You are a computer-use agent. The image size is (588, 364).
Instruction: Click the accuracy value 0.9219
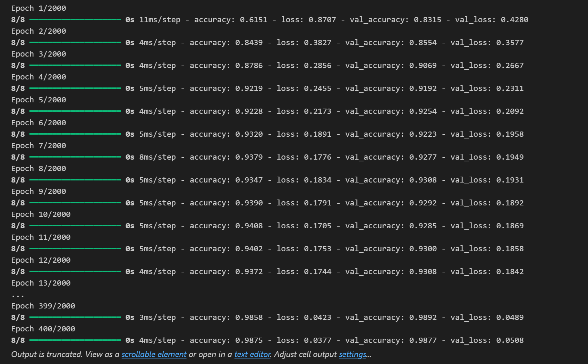pos(249,88)
